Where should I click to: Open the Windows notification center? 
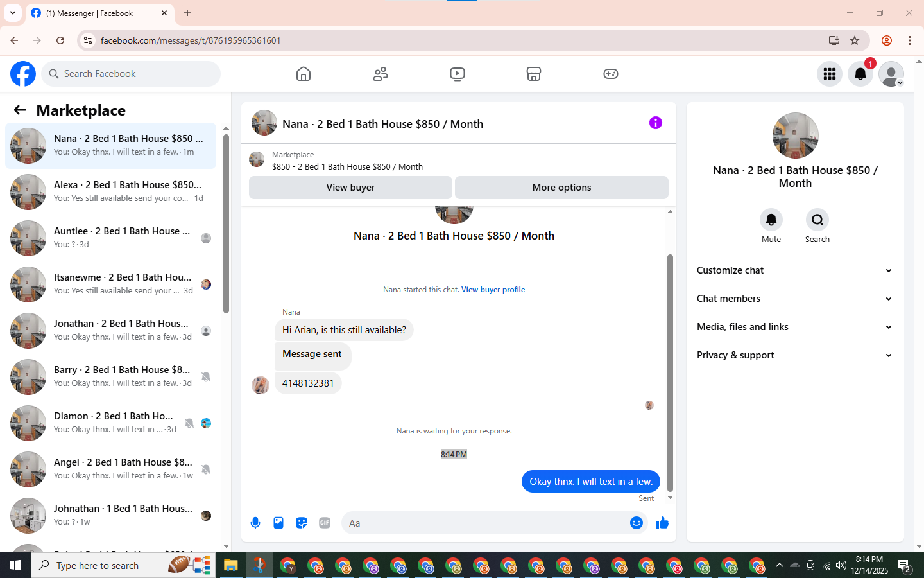click(905, 566)
